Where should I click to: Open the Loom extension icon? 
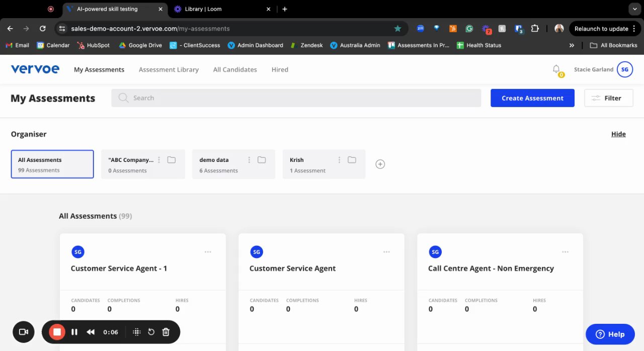[486, 29]
